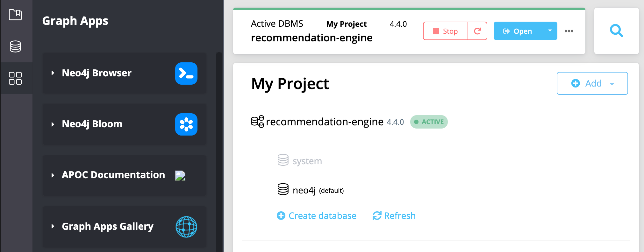Click the neo4j default database icon

click(283, 189)
